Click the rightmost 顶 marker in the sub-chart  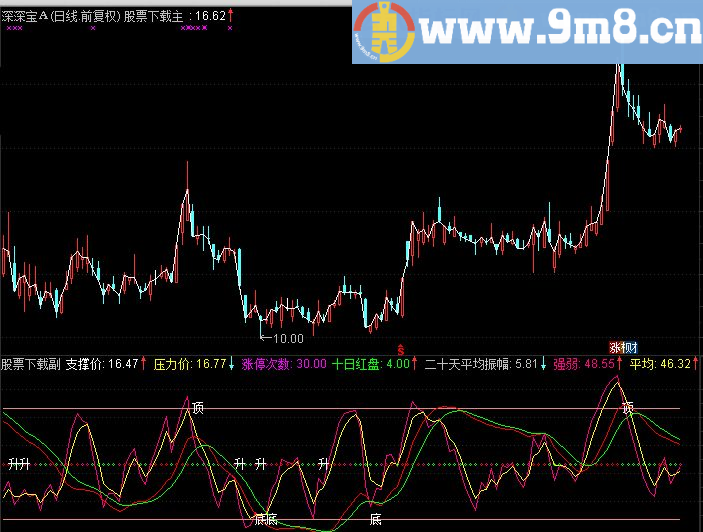pyautogui.click(x=628, y=408)
